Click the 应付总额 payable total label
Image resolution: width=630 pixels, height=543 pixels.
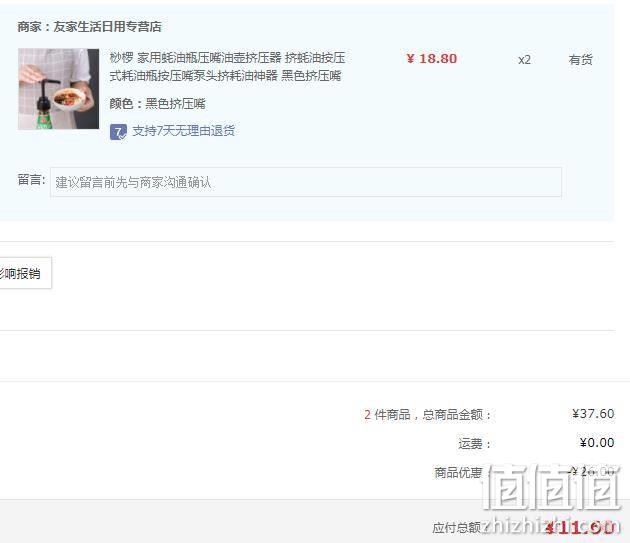[457, 527]
